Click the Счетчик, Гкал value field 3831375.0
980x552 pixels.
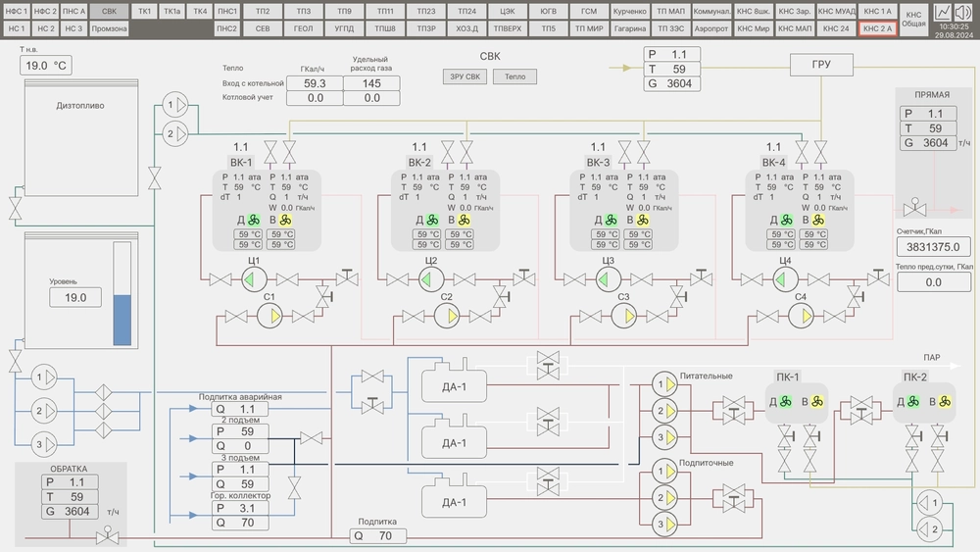coord(933,247)
